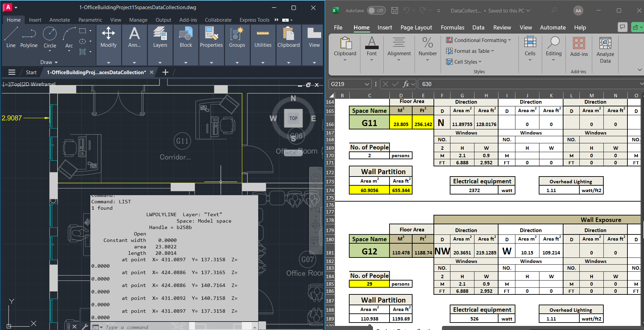Click Excel Save icon
The height and width of the screenshot is (330, 644).
click(395, 11)
